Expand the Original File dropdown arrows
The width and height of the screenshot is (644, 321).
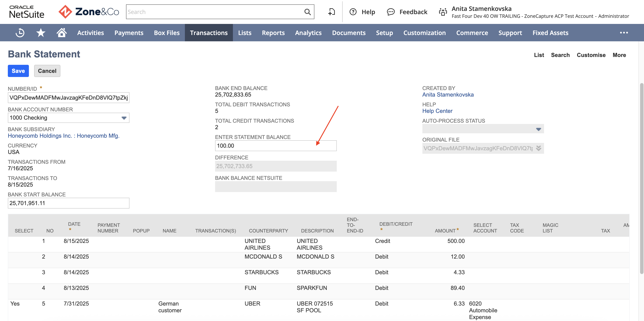(x=538, y=148)
